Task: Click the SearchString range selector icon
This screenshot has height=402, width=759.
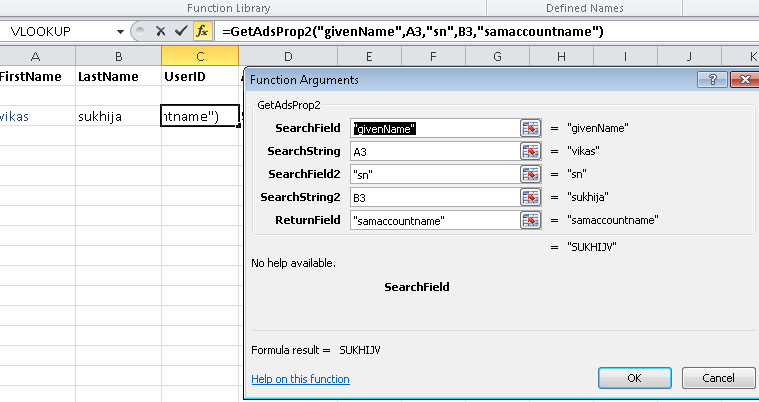Action: pos(530,151)
